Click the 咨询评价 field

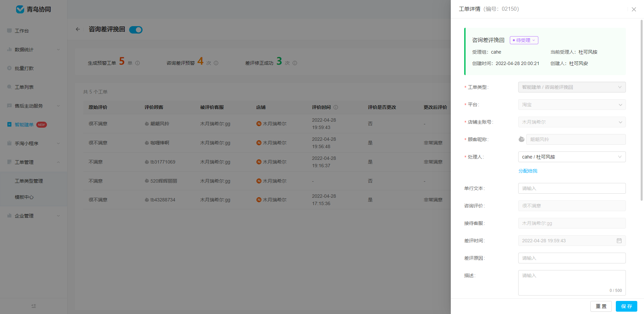[572, 206]
